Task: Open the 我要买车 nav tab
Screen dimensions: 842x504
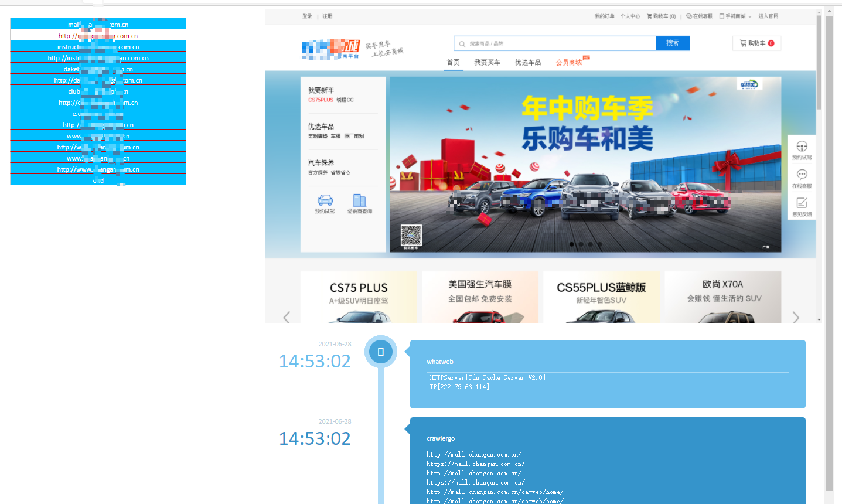Action: [488, 62]
